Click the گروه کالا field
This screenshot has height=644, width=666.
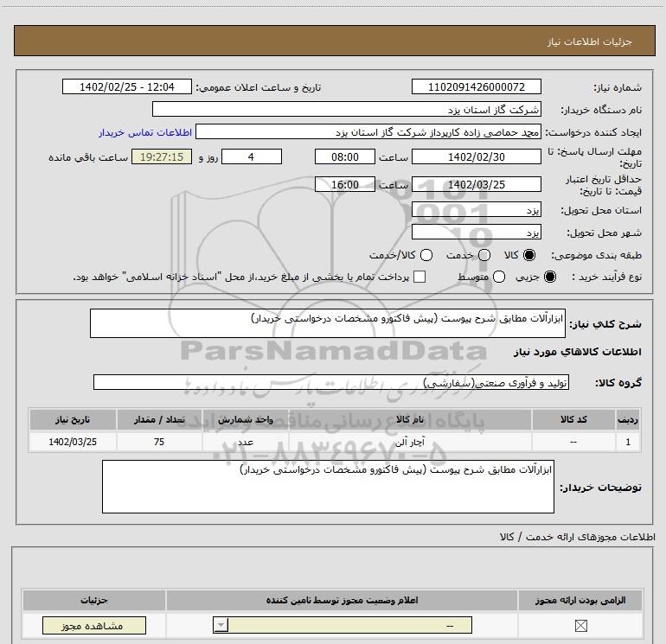tap(331, 382)
